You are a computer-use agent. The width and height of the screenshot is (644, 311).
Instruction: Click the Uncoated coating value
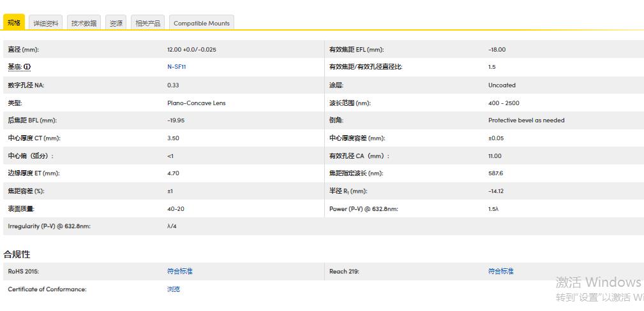502,85
